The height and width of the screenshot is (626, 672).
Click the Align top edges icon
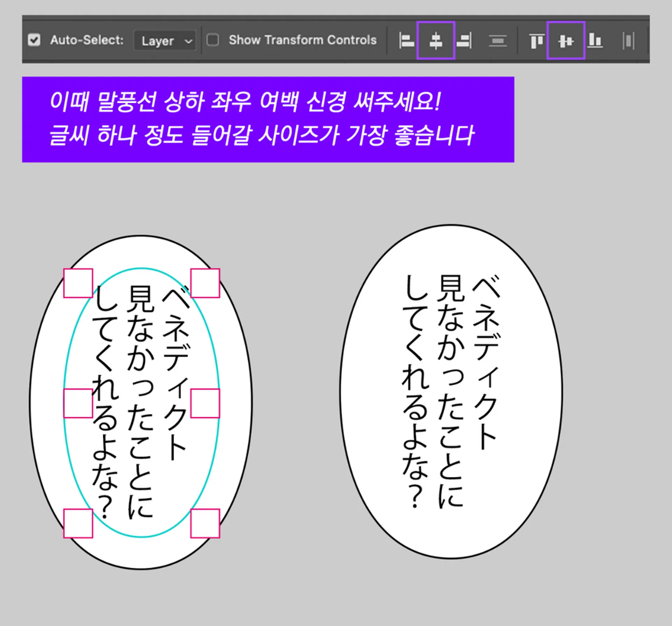(x=536, y=41)
